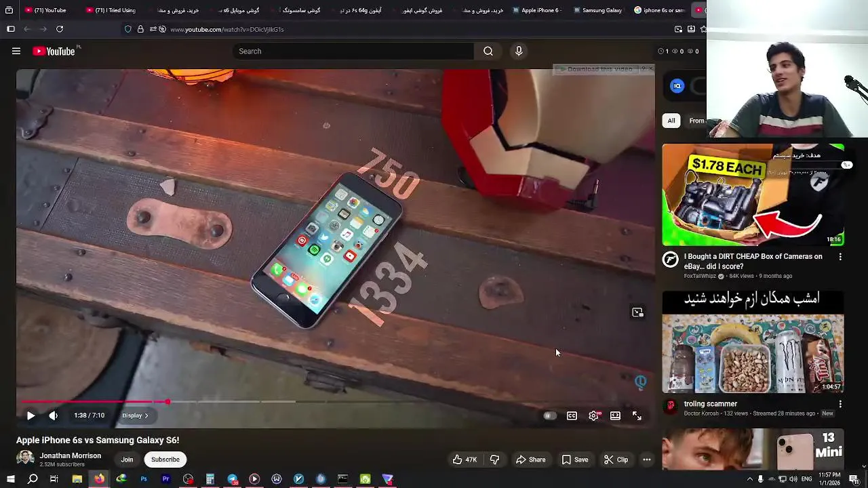Image resolution: width=868 pixels, height=488 pixels.
Task: Open File Explorer from taskbar
Action: 77,479
